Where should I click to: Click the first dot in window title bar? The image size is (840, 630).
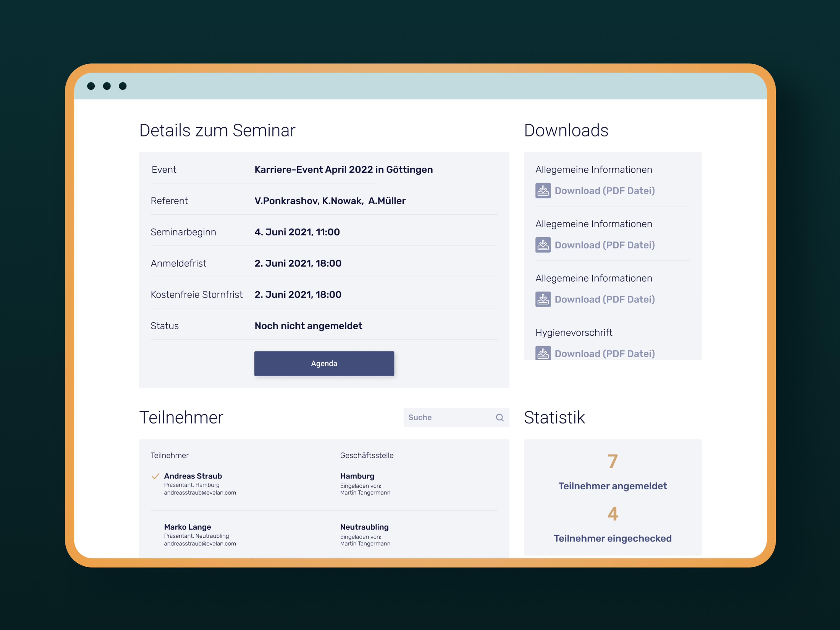pos(91,86)
